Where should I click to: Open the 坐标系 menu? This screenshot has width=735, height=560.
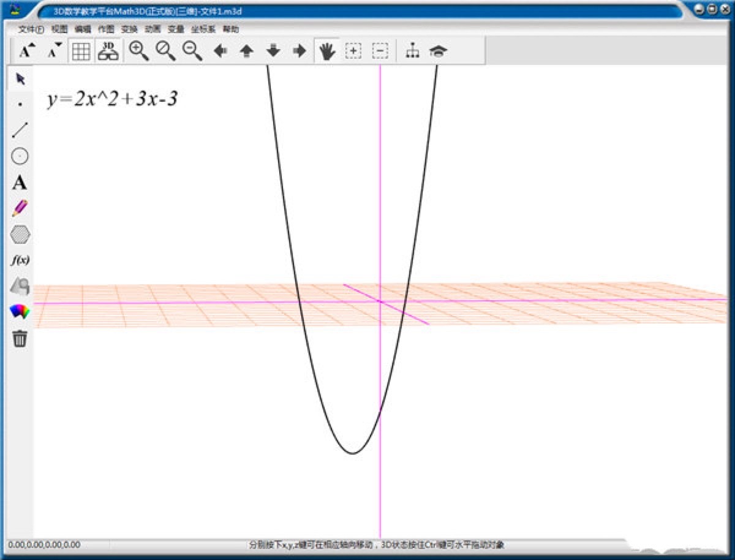pyautogui.click(x=203, y=29)
